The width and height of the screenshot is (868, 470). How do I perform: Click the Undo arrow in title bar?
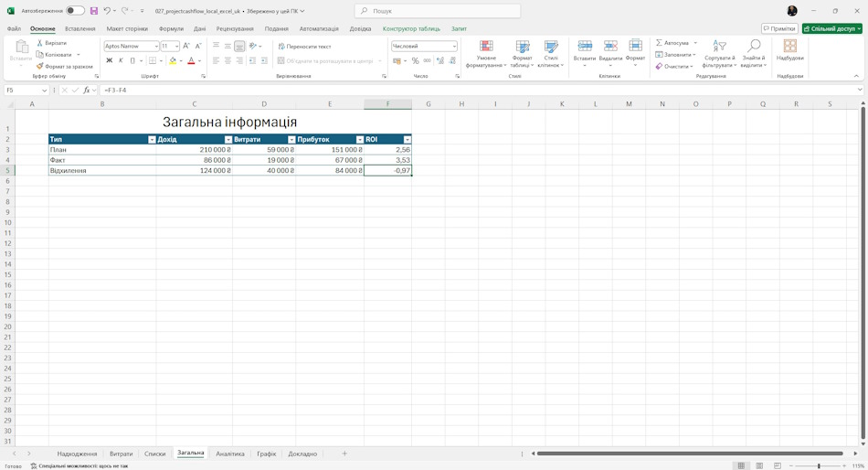[x=107, y=11]
